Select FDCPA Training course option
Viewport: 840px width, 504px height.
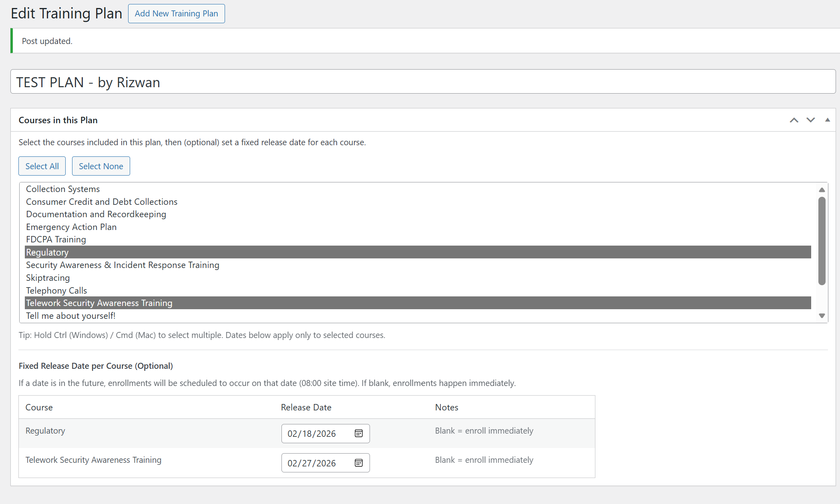(x=56, y=240)
